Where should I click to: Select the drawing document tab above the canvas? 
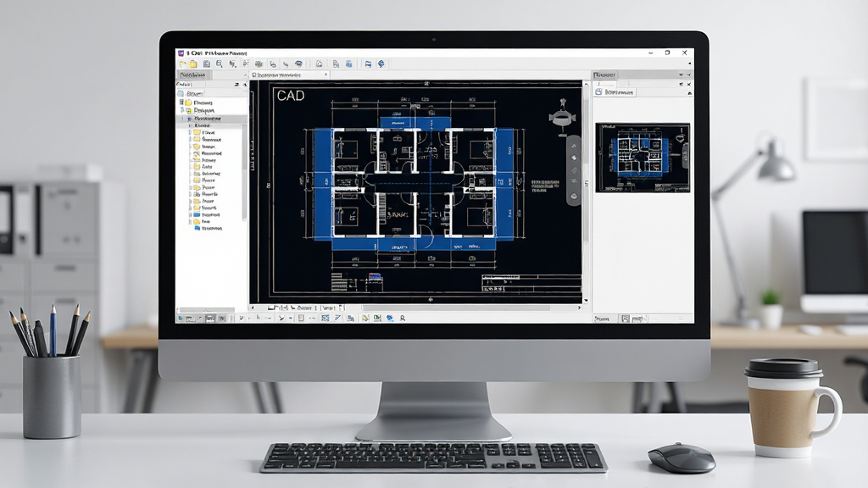290,75
